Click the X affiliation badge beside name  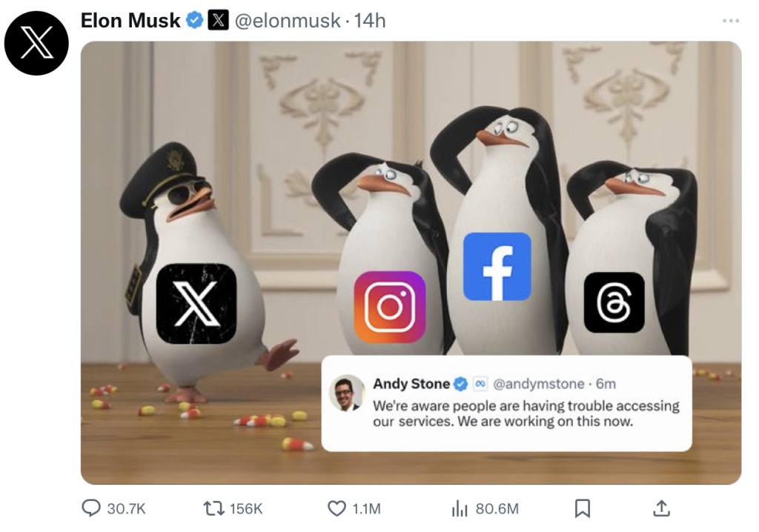(217, 21)
